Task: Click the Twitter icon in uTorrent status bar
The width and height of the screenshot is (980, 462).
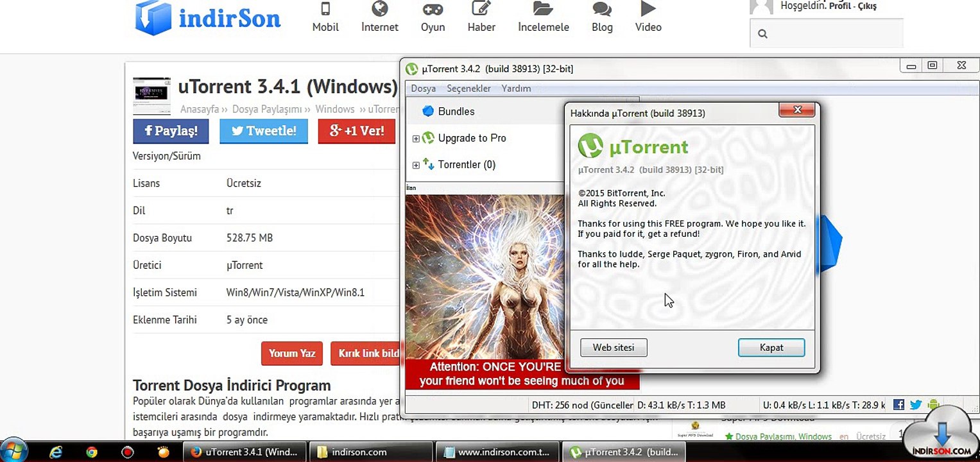Action: (x=916, y=405)
